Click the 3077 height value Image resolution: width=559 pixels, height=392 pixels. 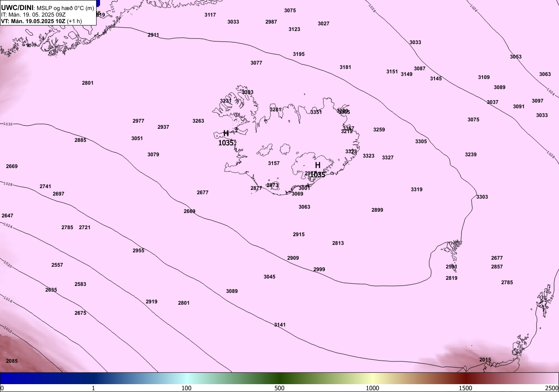point(256,63)
